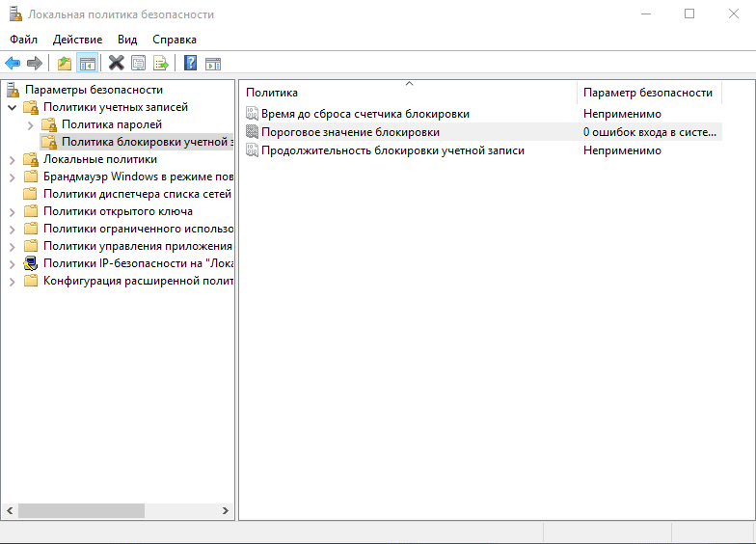Click the Back arrow toolbar icon
The image size is (756, 544).
(13, 64)
